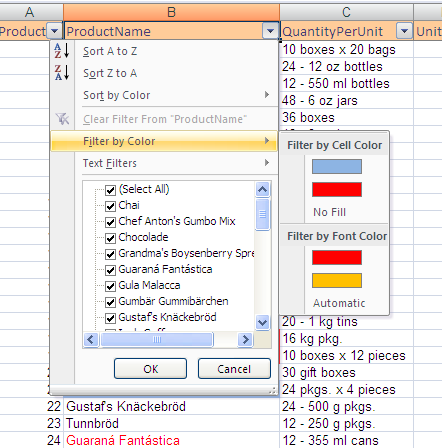This screenshot has height=448, width=442.
Task: Expand the Text Filters submenu arrow
Action: pos(267,163)
